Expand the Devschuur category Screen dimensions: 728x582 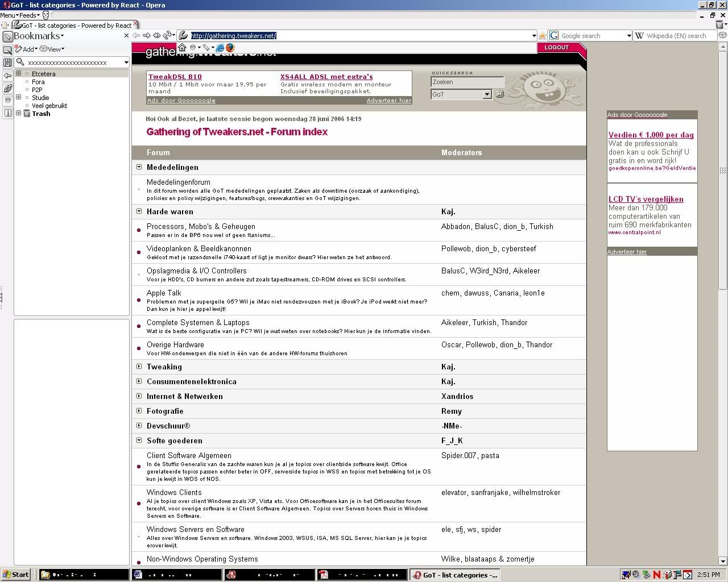pyautogui.click(x=139, y=426)
